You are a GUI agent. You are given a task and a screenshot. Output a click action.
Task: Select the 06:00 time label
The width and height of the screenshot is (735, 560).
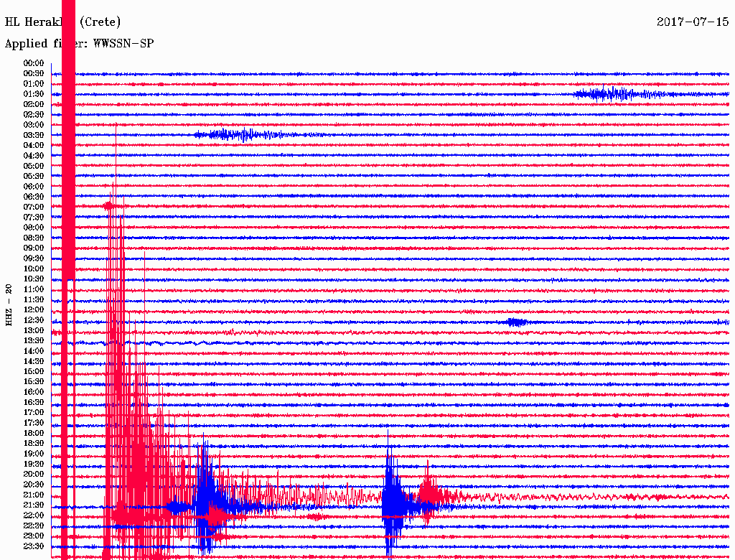point(33,186)
